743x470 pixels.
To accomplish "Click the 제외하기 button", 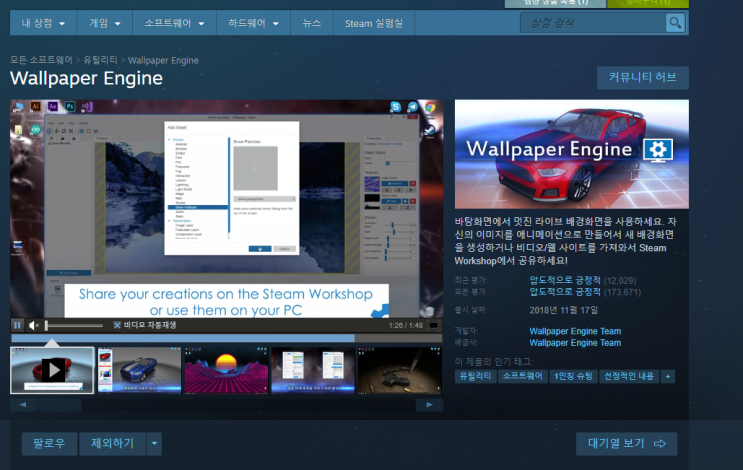I will point(113,443).
